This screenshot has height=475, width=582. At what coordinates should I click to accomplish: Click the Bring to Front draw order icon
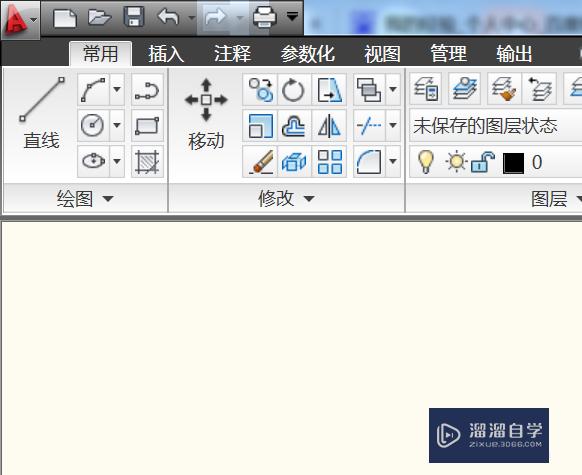tap(369, 89)
